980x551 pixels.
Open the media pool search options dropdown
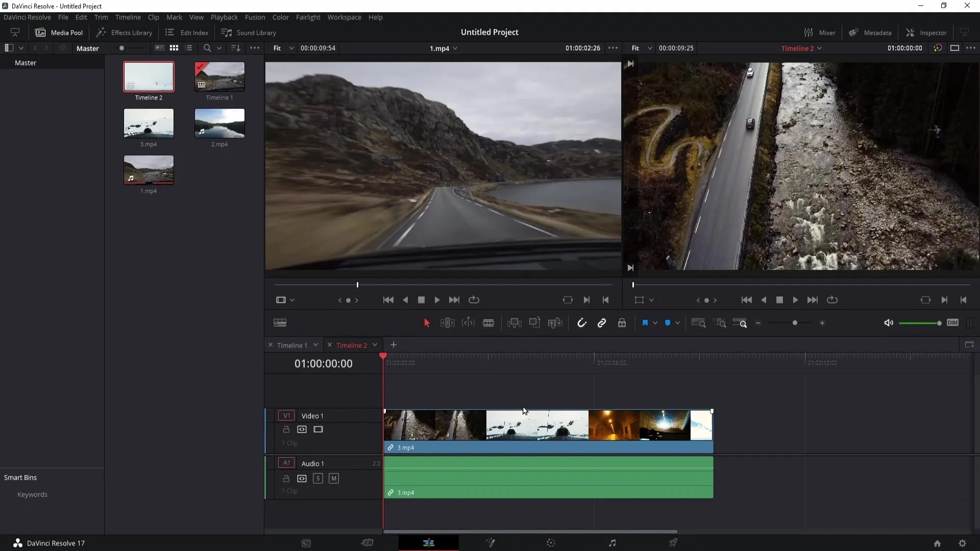pyautogui.click(x=219, y=48)
